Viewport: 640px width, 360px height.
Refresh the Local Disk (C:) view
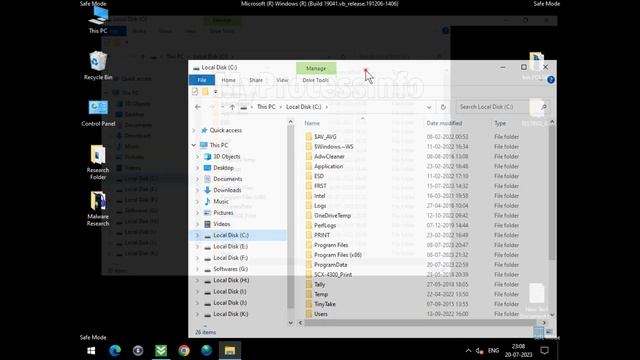(x=443, y=107)
